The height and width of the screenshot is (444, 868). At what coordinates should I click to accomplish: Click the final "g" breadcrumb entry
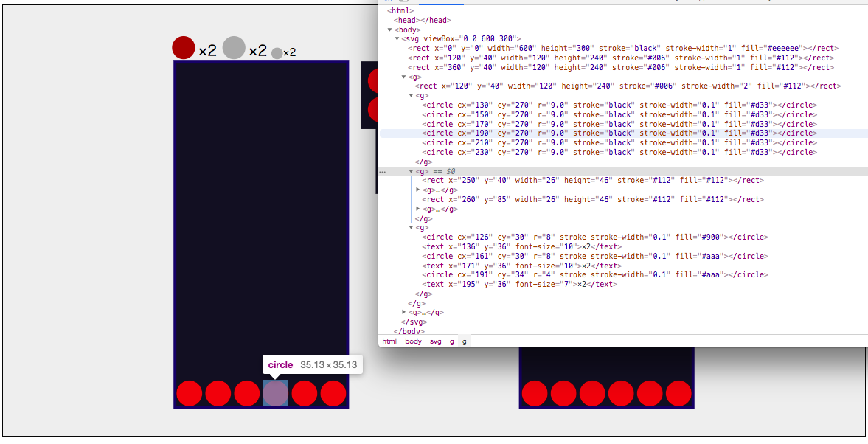[464, 341]
